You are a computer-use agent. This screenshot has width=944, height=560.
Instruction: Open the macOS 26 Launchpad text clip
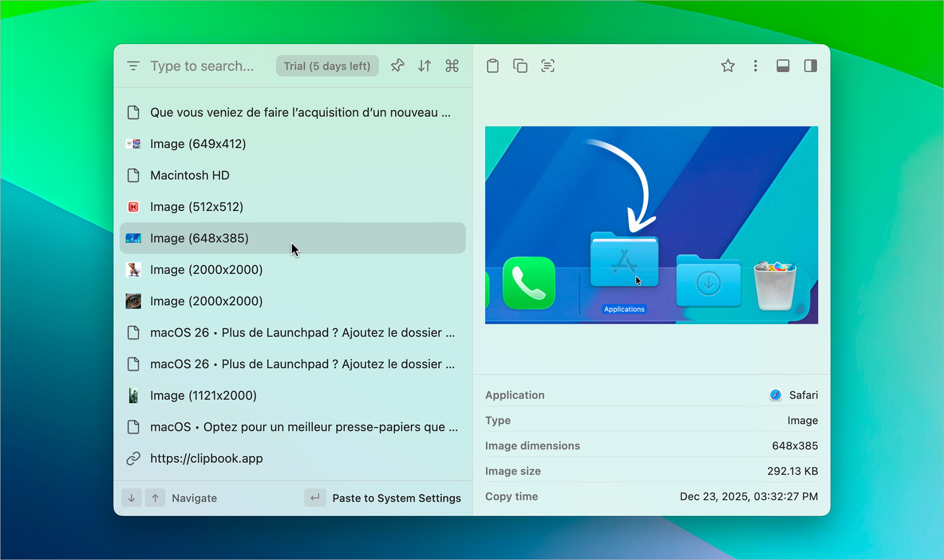click(302, 333)
